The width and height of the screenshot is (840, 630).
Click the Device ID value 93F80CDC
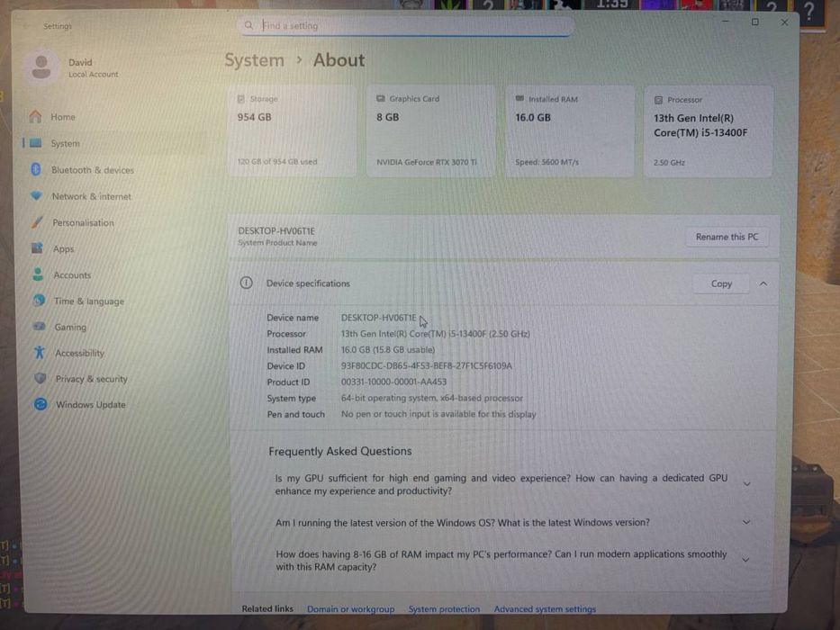[427, 366]
